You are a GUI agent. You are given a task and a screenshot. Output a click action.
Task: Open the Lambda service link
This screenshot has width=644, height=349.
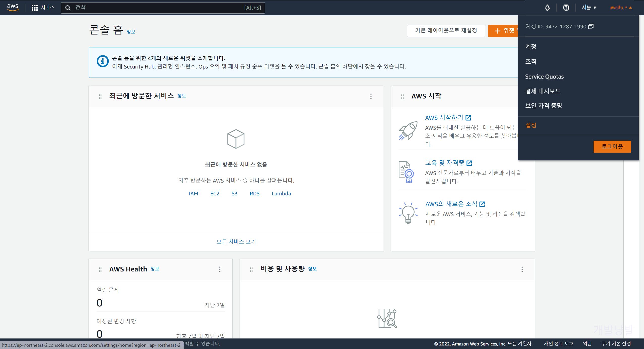click(x=281, y=193)
